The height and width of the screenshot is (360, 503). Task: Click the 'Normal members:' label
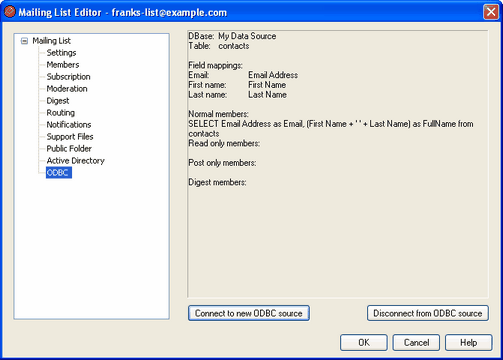click(218, 114)
